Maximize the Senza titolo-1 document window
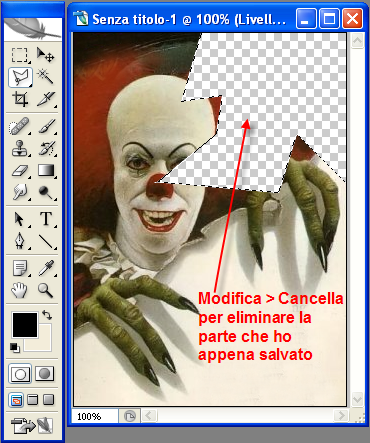Image resolution: width=370 pixels, height=443 pixels. point(329,19)
